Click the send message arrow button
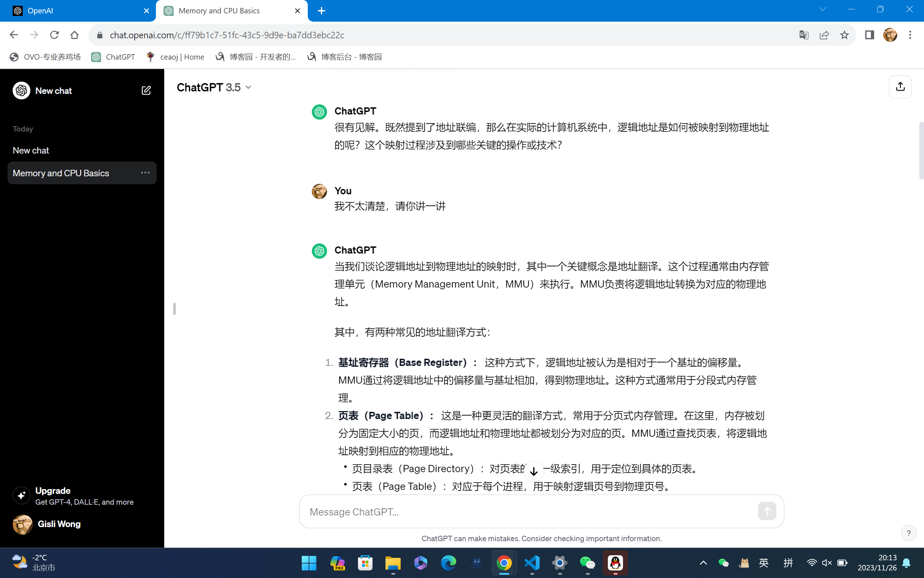The height and width of the screenshot is (578, 924). point(767,511)
